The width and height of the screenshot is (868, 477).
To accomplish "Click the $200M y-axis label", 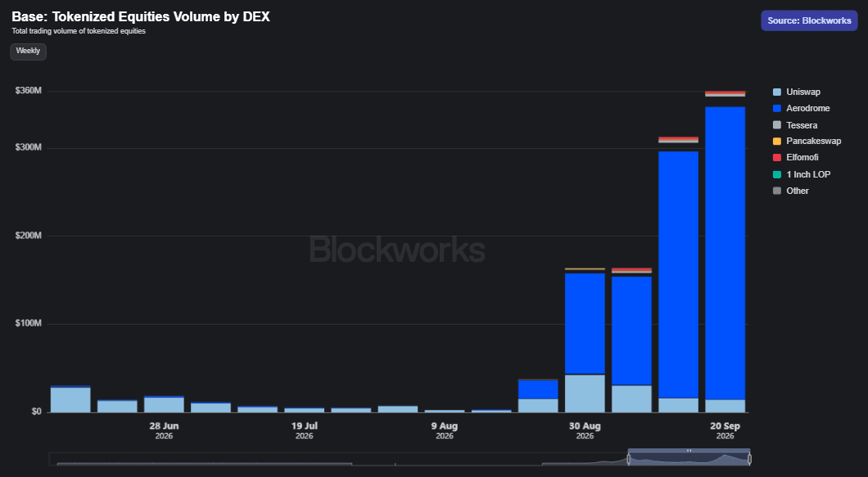I will click(29, 235).
